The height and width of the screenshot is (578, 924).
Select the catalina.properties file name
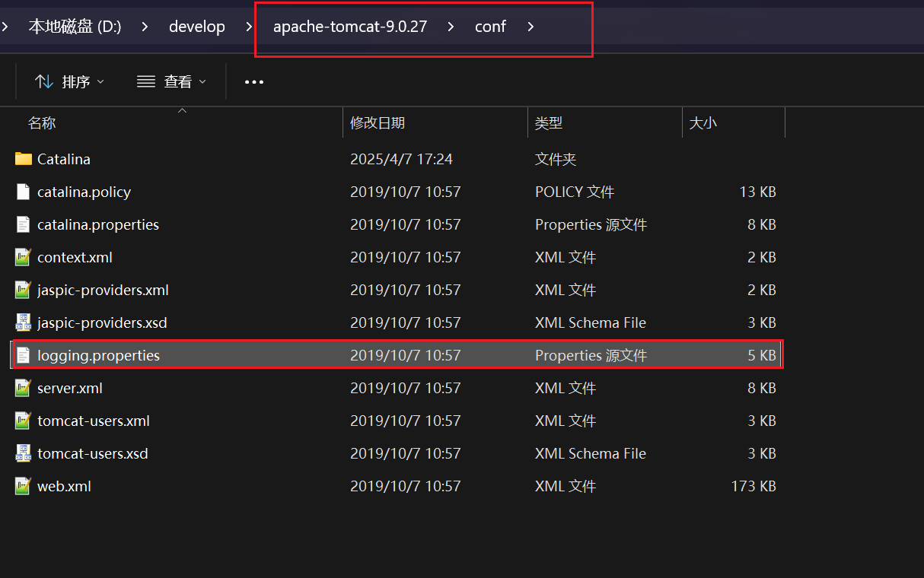click(98, 224)
